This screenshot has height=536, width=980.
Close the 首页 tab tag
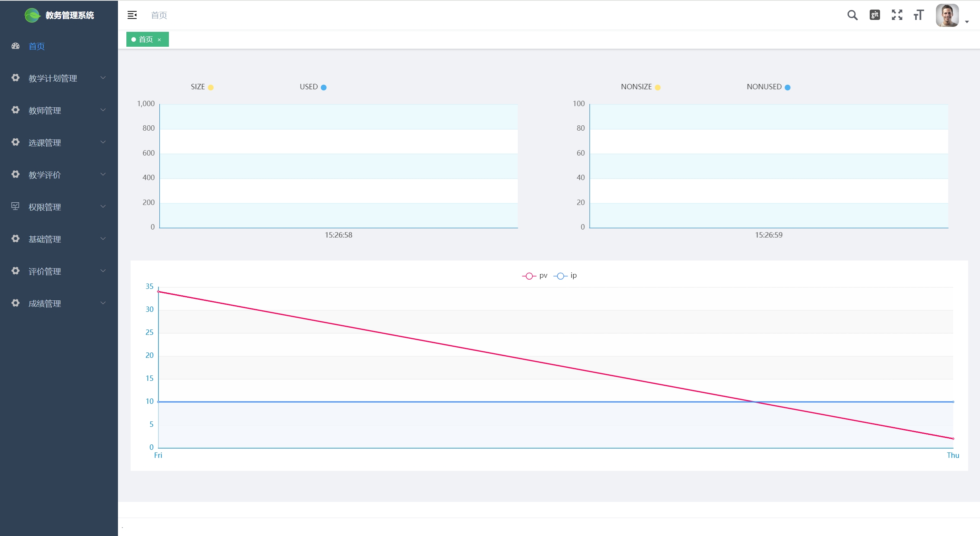(x=159, y=40)
